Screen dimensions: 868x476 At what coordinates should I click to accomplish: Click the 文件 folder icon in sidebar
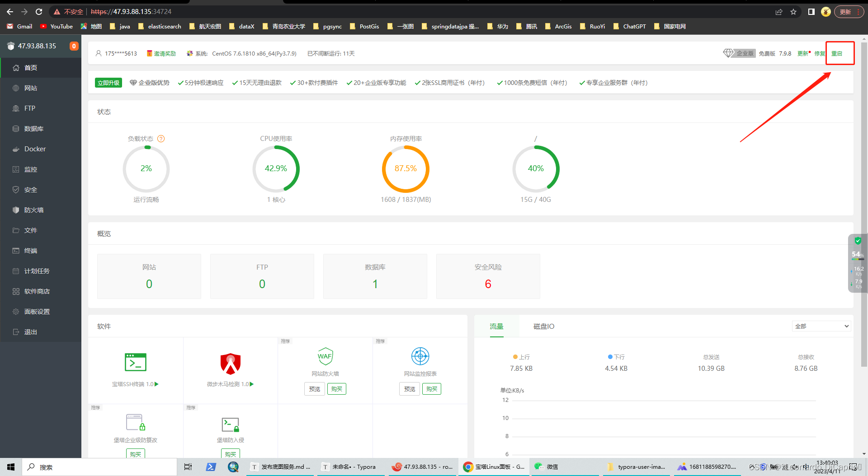tap(16, 230)
